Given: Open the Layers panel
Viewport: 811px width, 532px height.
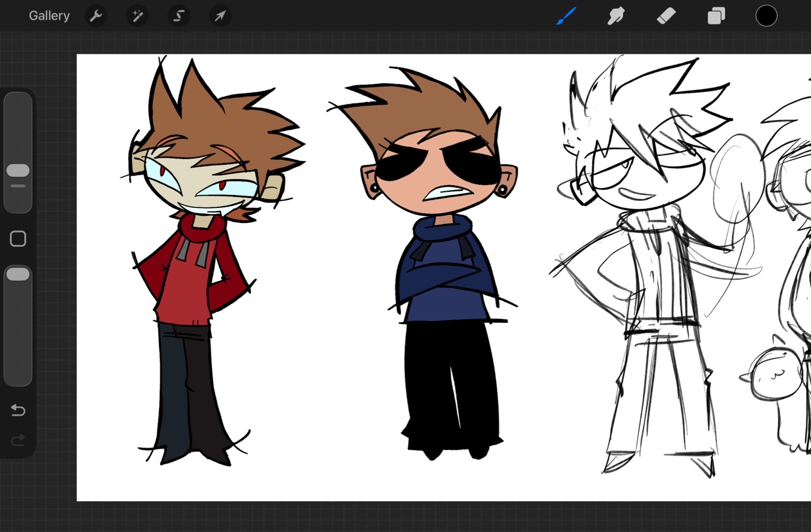Looking at the screenshot, I should [716, 16].
